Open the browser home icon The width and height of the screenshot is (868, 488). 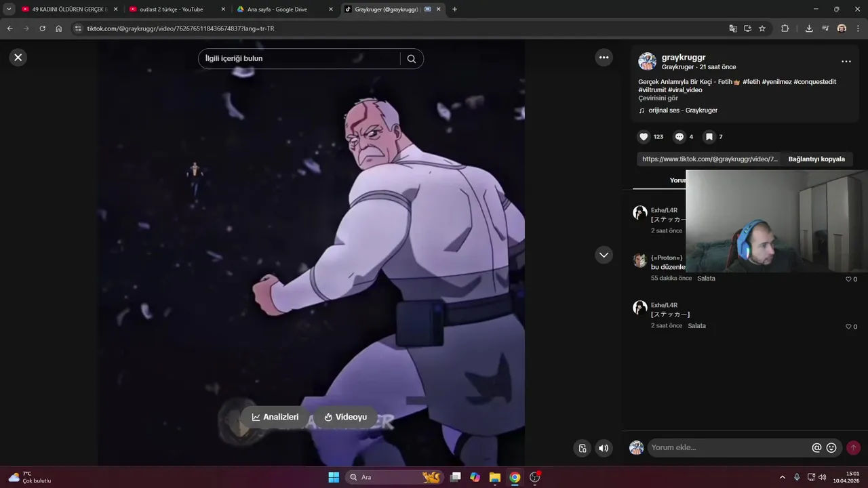point(59,28)
